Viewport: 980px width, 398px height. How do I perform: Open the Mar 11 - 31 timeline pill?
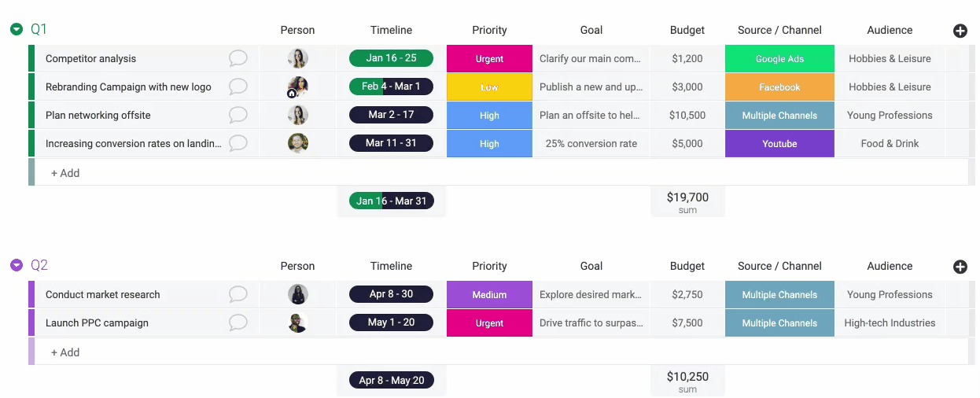click(391, 143)
